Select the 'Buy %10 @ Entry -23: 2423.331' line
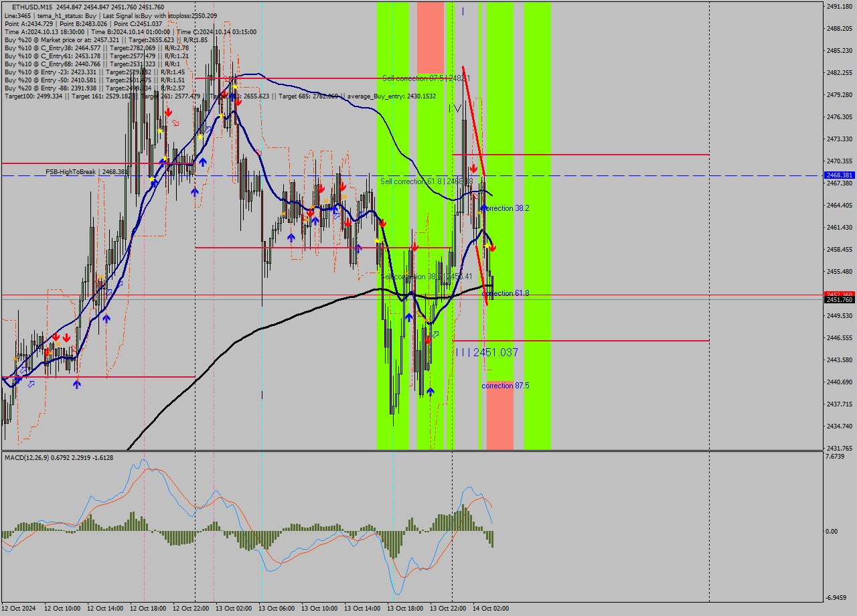Viewport: 857px width, 616px height. point(94,72)
